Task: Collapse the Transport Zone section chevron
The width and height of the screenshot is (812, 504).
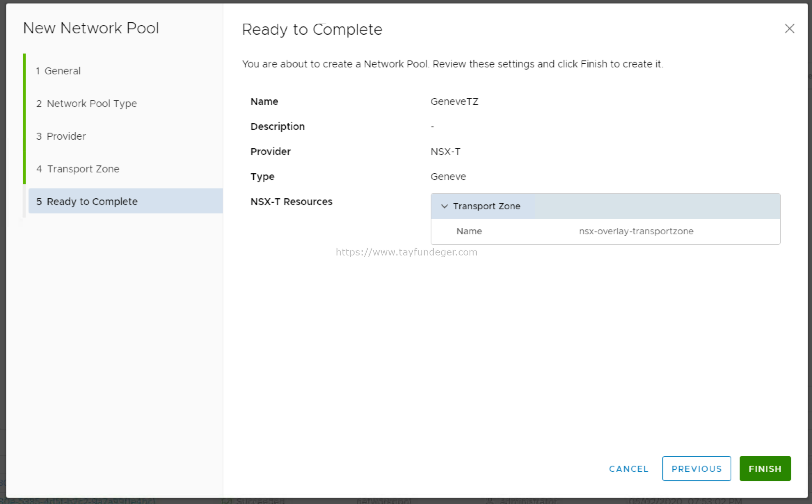Action: (444, 206)
